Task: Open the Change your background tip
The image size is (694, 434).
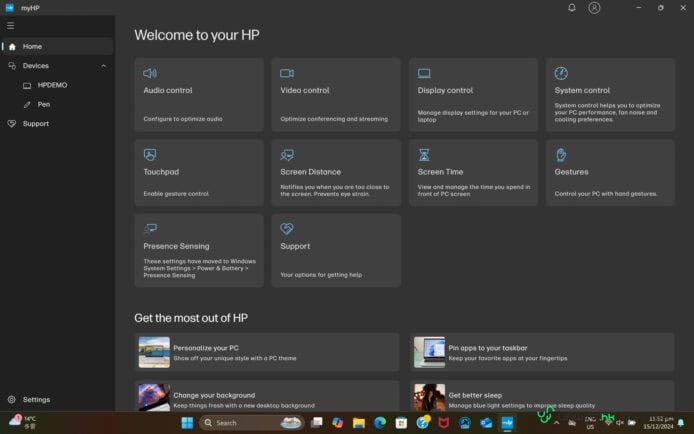Action: pos(267,396)
